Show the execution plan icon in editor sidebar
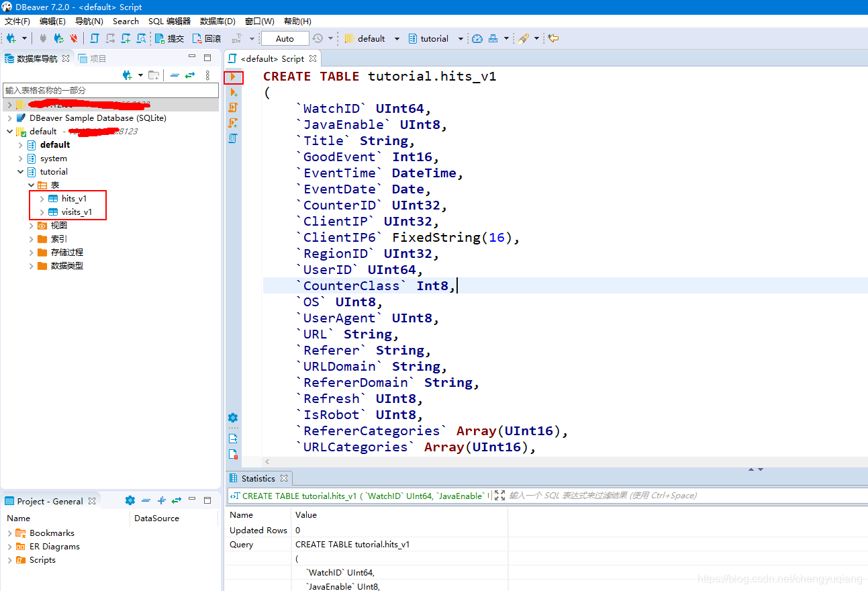The image size is (868, 591). click(233, 138)
